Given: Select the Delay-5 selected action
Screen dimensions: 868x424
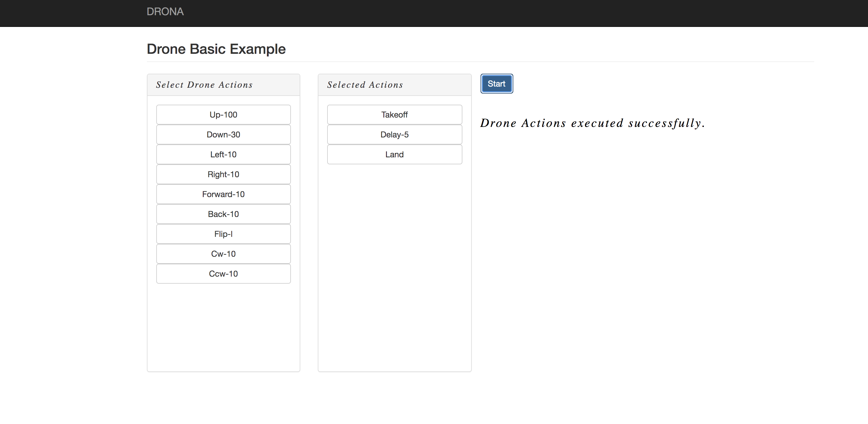Looking at the screenshot, I should tap(394, 135).
